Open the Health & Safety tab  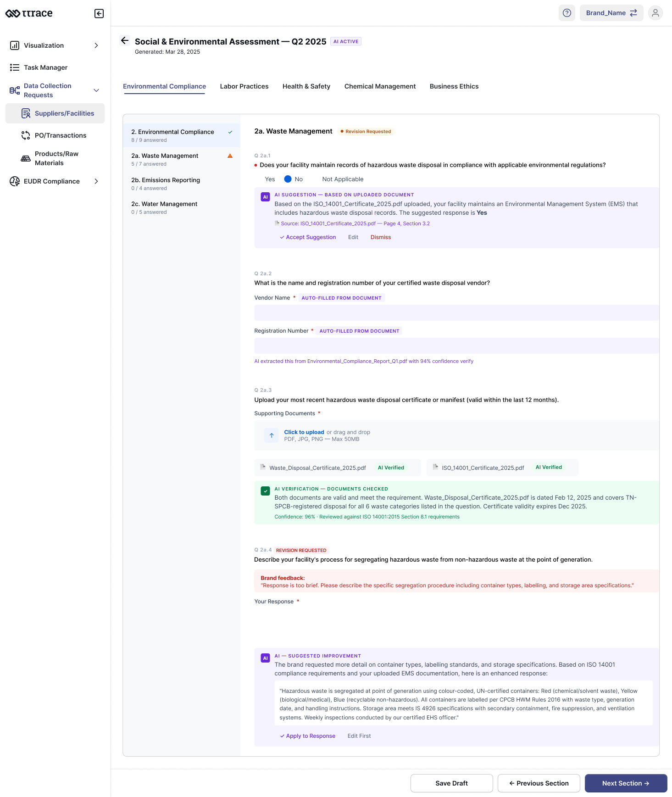pyautogui.click(x=306, y=86)
